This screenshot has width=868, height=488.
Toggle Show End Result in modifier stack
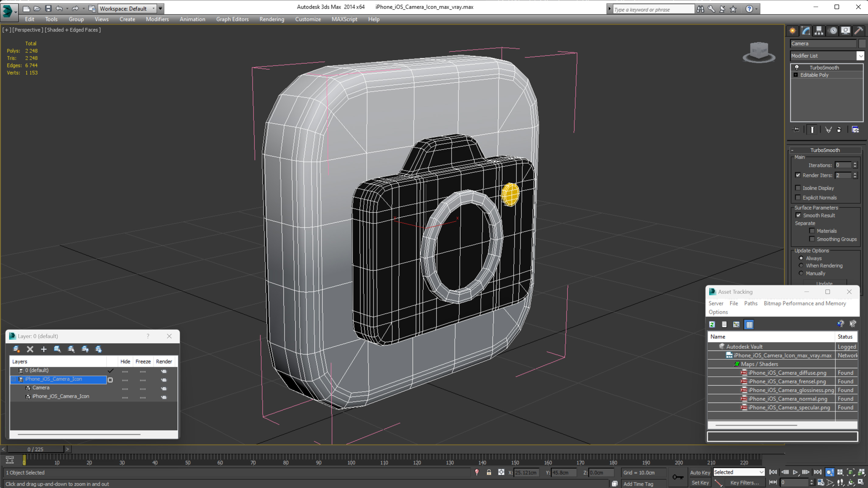click(x=812, y=130)
